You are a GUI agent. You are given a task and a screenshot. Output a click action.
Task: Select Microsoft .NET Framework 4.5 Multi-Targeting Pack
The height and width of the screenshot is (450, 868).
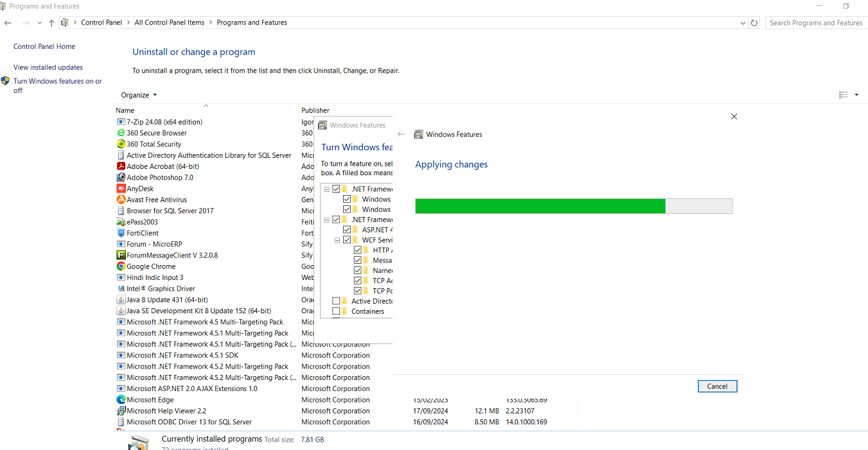[x=205, y=322]
